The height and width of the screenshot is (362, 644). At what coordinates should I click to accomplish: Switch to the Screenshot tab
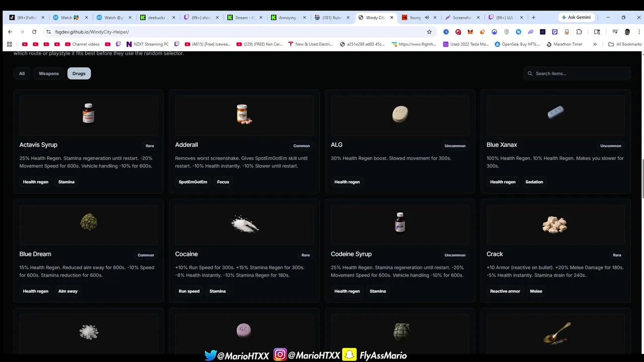(x=461, y=18)
